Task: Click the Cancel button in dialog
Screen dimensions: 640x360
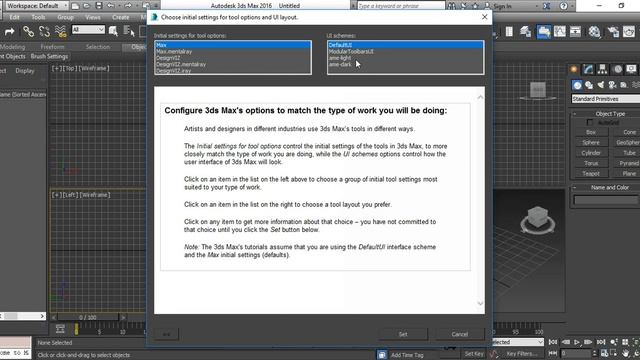Action: [460, 334]
